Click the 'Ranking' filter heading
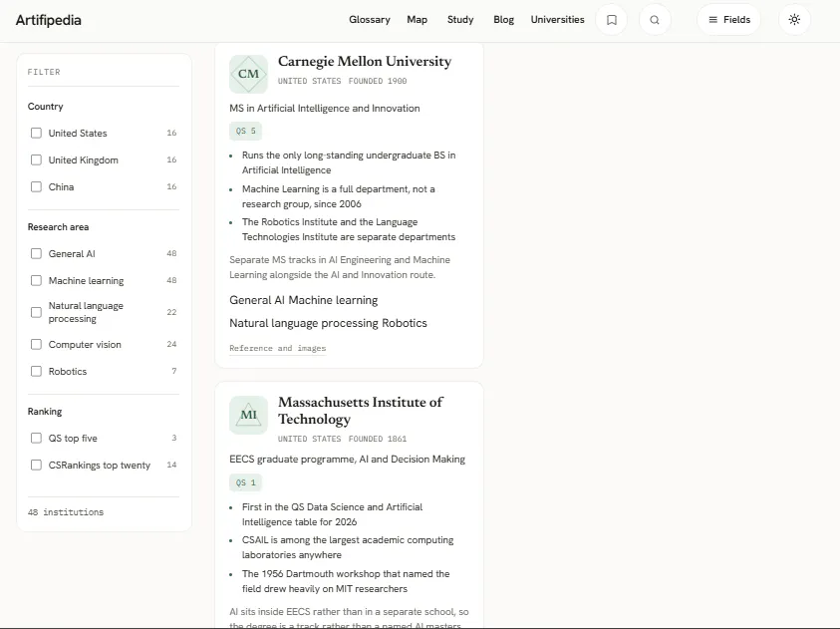 pyautogui.click(x=45, y=412)
